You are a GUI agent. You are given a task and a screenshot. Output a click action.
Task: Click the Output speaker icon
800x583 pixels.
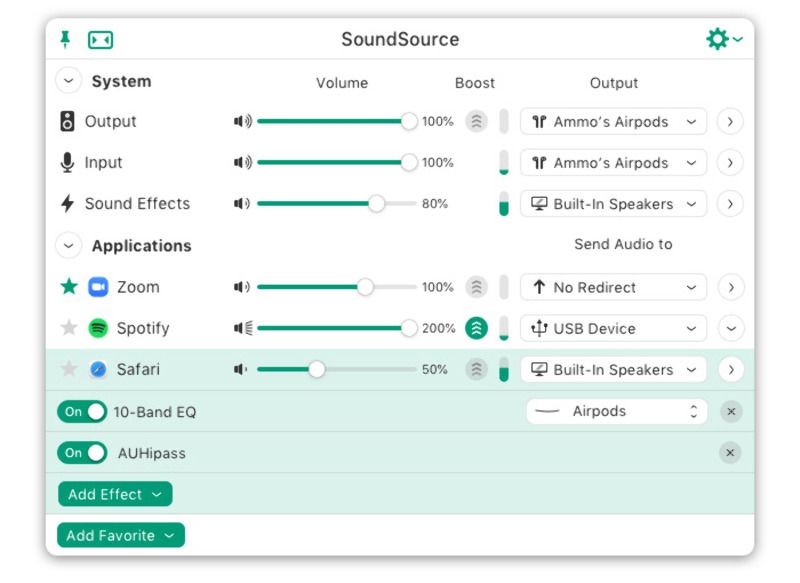pyautogui.click(x=68, y=121)
